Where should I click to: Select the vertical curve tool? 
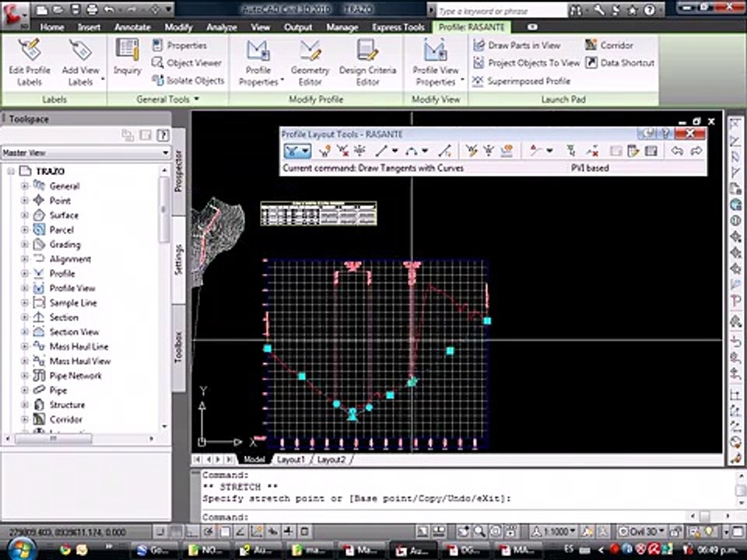tap(411, 151)
